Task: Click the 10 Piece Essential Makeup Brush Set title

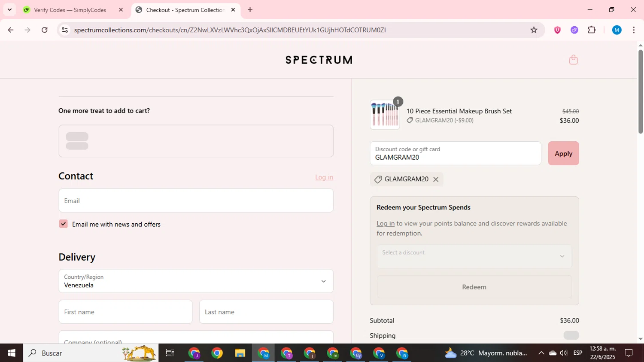Action: tap(459, 111)
